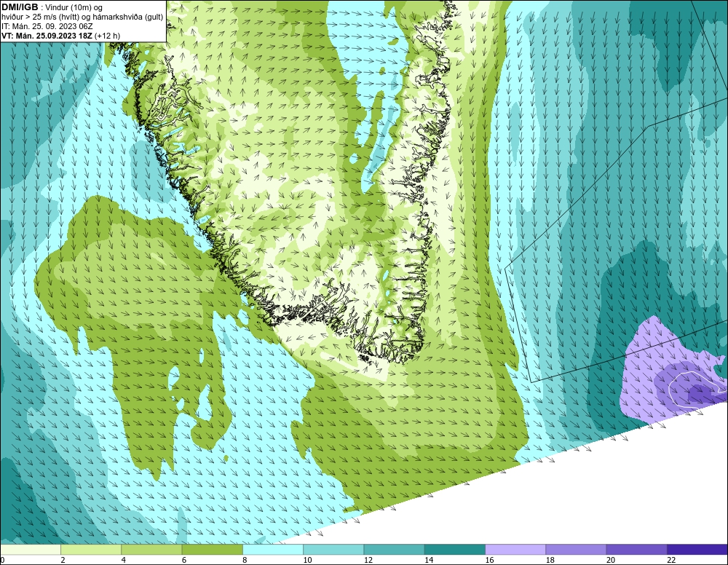The image size is (728, 565).
Task: Click the 16–18 m/s light purple legend swatch
Action: 515,550
